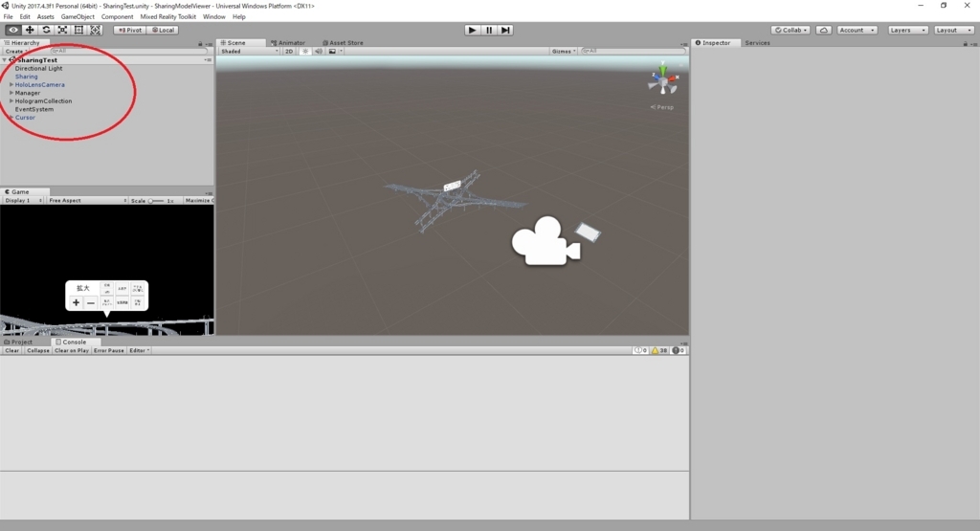Viewport: 980px width, 531px height.
Task: Switch to the Animator tab
Action: tap(288, 42)
